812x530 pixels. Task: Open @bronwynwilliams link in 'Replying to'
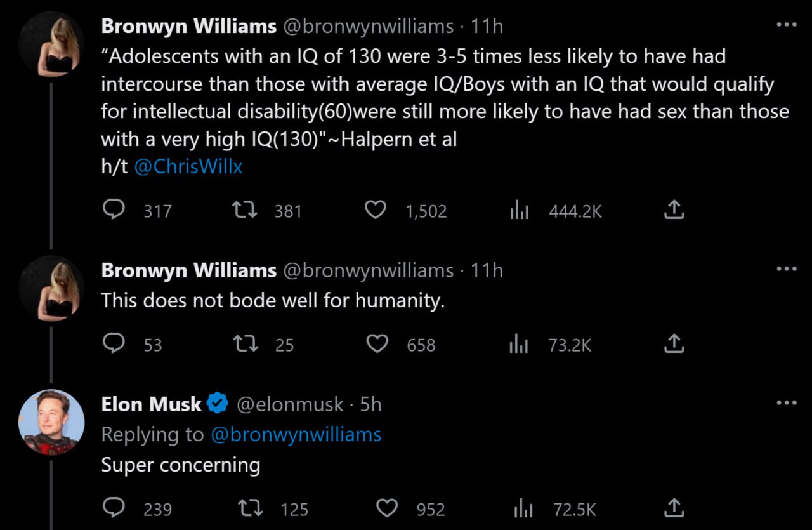296,434
